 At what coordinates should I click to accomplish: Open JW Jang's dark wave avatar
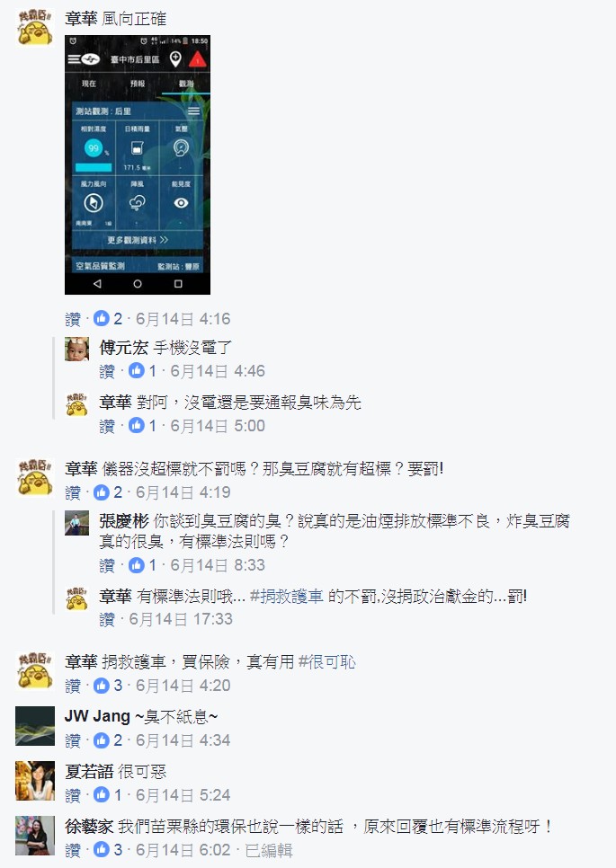(x=35, y=726)
